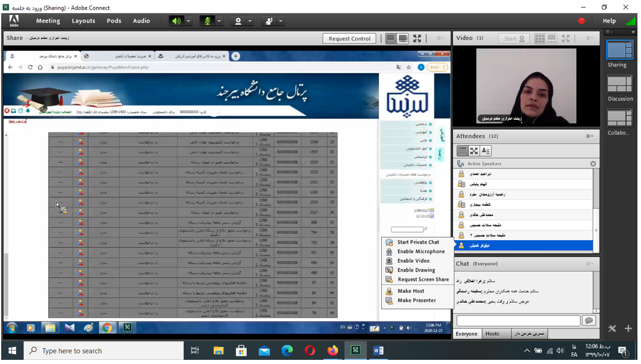The width and height of the screenshot is (641, 364).
Task: Open Word from the taskbar
Action: coord(378,350)
